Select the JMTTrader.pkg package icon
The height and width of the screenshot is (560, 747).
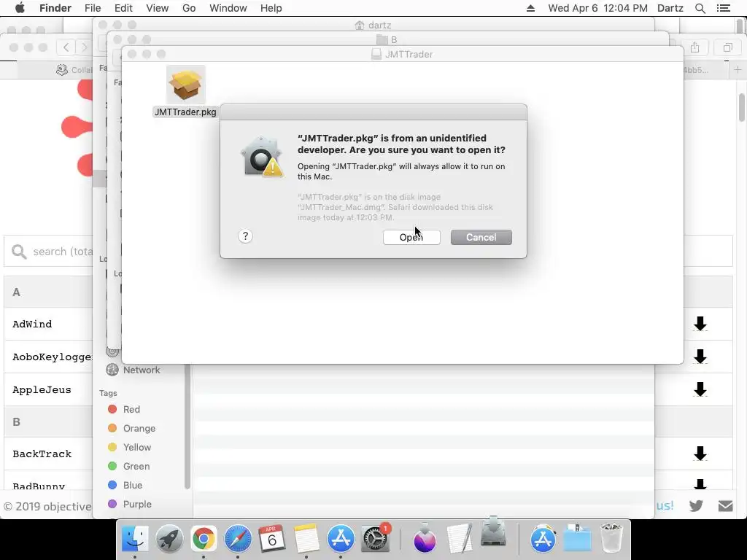(x=186, y=85)
